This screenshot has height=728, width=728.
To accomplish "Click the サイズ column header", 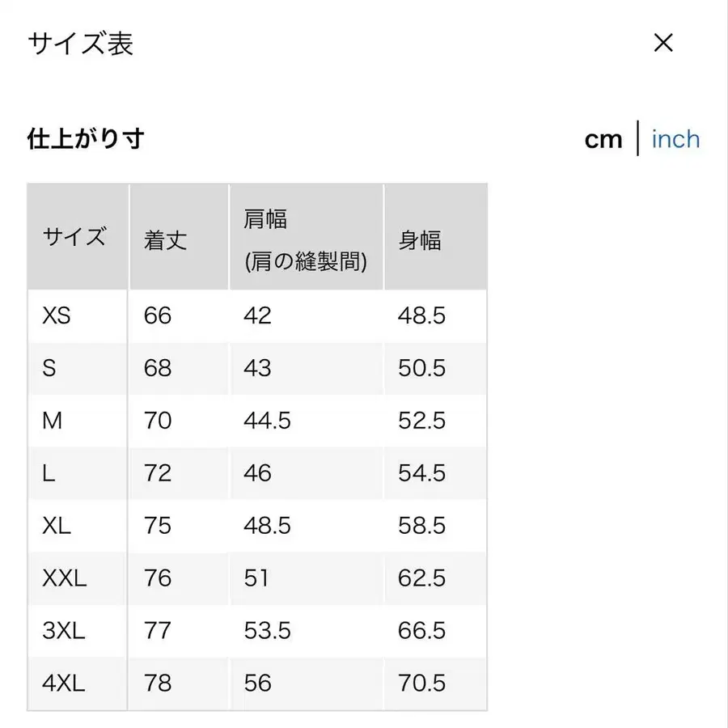I will click(x=73, y=236).
